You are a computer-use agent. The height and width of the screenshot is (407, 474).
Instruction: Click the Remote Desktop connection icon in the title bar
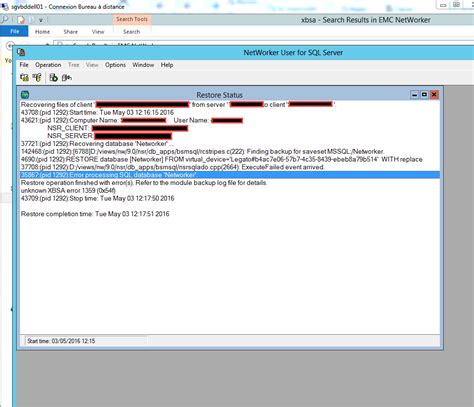5,6
